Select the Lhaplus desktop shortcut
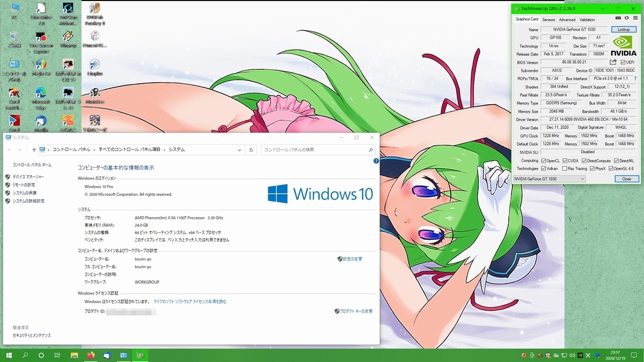Image resolution: width=644 pixels, height=362 pixels. click(94, 68)
